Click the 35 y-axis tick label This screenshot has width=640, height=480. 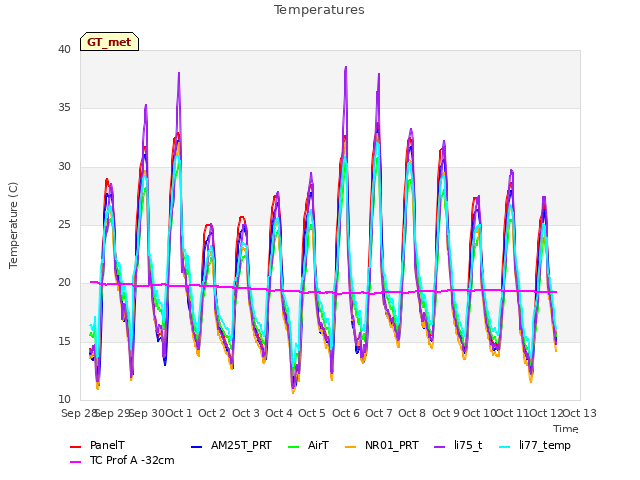click(64, 108)
